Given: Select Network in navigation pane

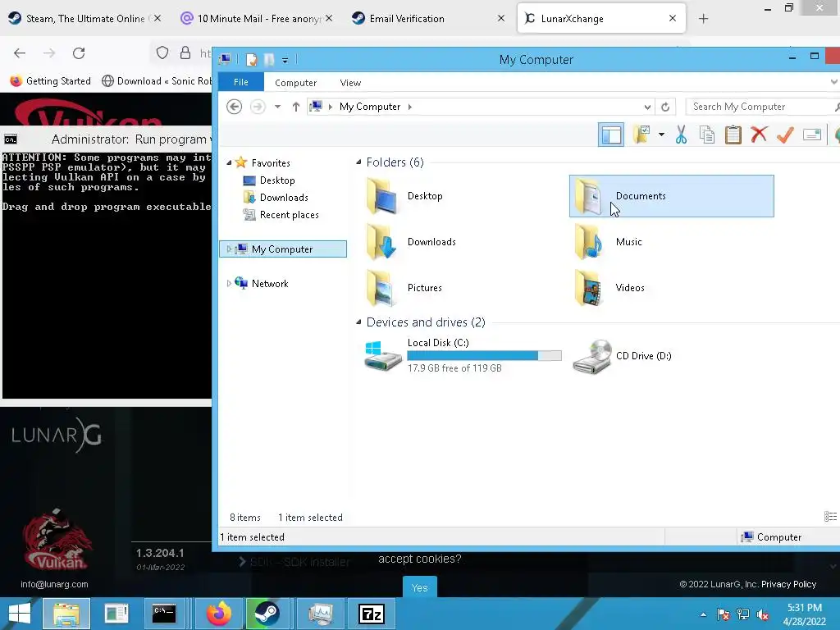Looking at the screenshot, I should tap(269, 283).
